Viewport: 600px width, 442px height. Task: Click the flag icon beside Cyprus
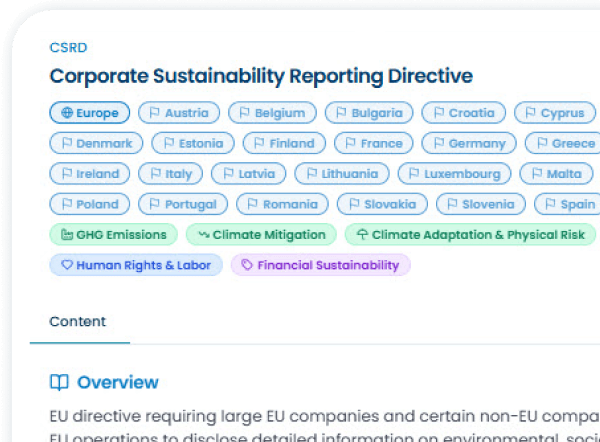click(x=530, y=113)
